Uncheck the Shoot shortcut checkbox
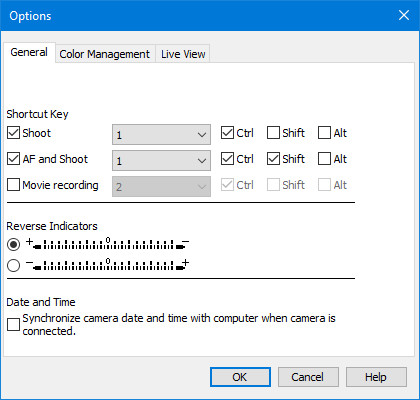 click(x=13, y=133)
